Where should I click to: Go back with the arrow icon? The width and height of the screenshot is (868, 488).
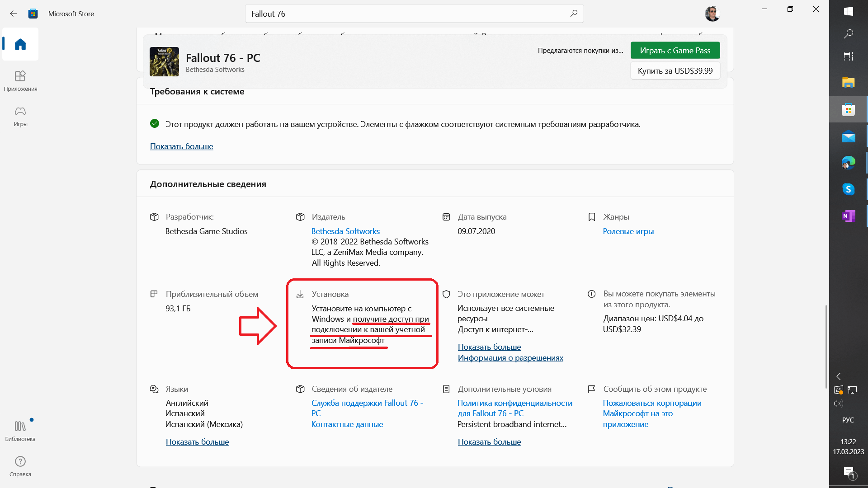point(14,14)
